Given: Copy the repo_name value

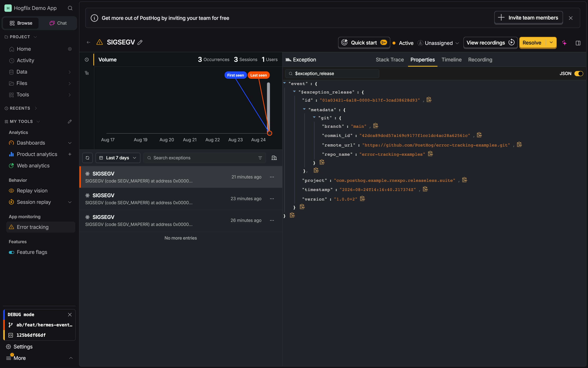Looking at the screenshot, I should click(x=430, y=154).
